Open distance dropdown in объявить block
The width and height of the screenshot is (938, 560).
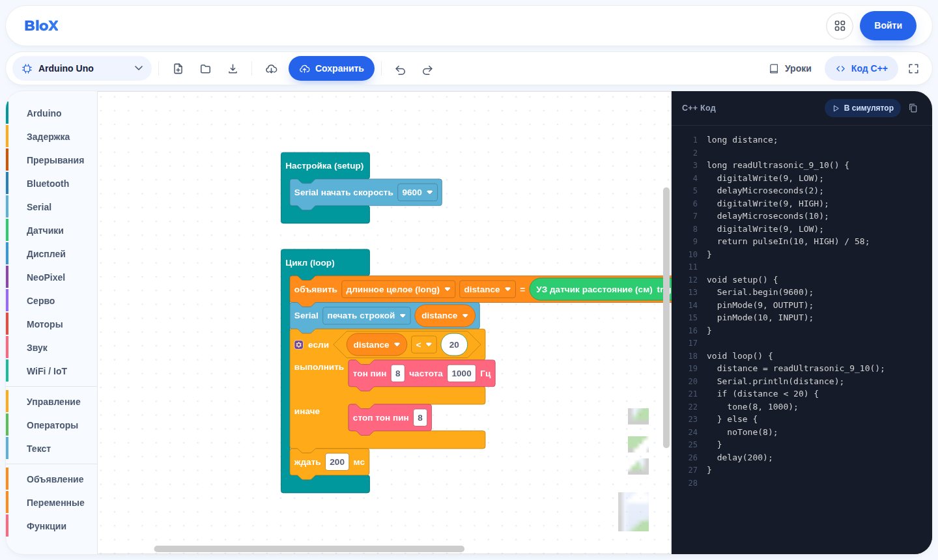tap(487, 289)
